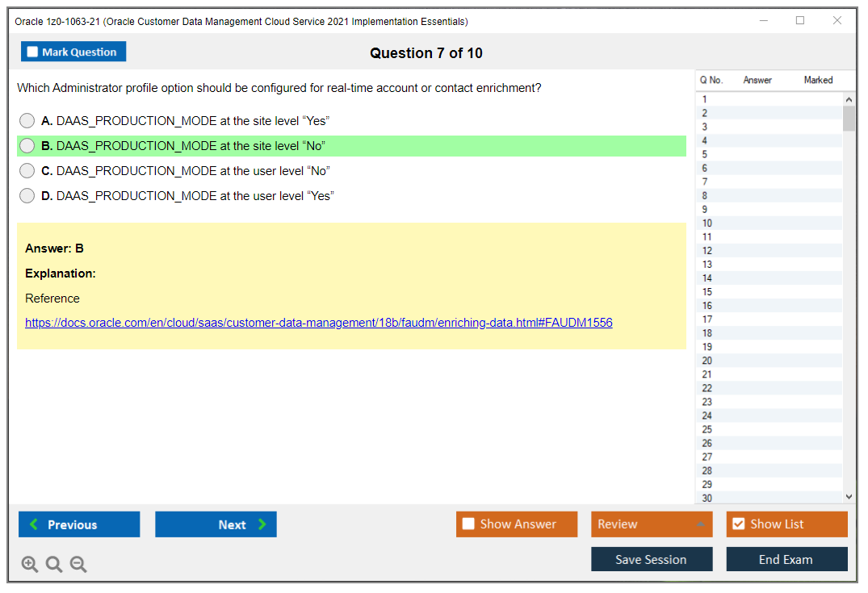The height and width of the screenshot is (593, 868).
Task: Toggle the Show Answer checkbox
Action: (468, 524)
